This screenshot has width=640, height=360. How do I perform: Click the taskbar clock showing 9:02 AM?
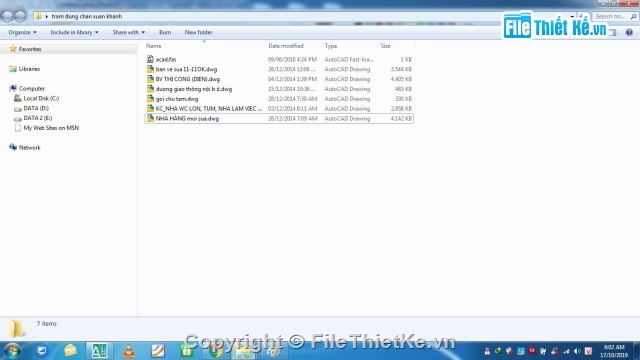coord(614,351)
